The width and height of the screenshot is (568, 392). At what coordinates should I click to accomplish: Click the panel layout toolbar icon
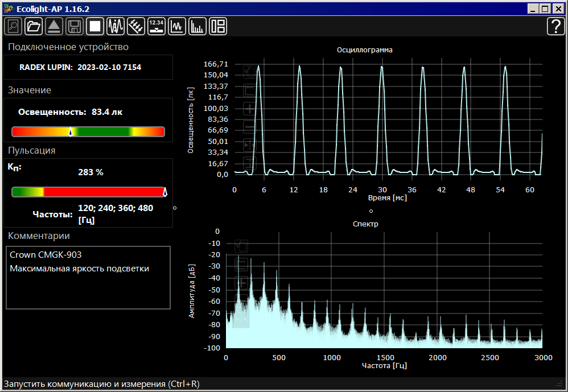click(218, 26)
